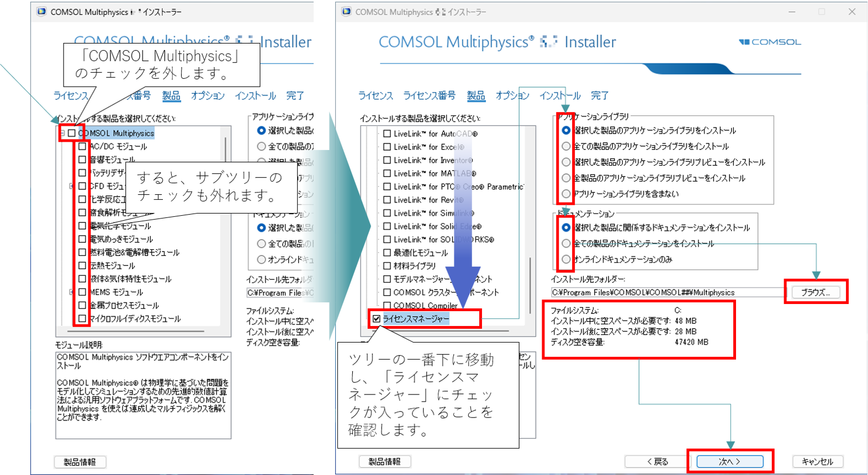Minimize the right installer window
The image size is (868, 475).
click(792, 12)
